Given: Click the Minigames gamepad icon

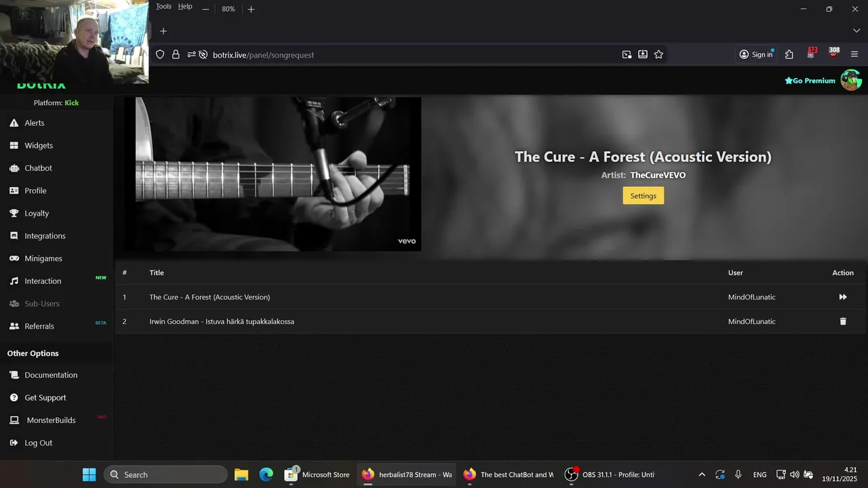Looking at the screenshot, I should pyautogui.click(x=14, y=258).
